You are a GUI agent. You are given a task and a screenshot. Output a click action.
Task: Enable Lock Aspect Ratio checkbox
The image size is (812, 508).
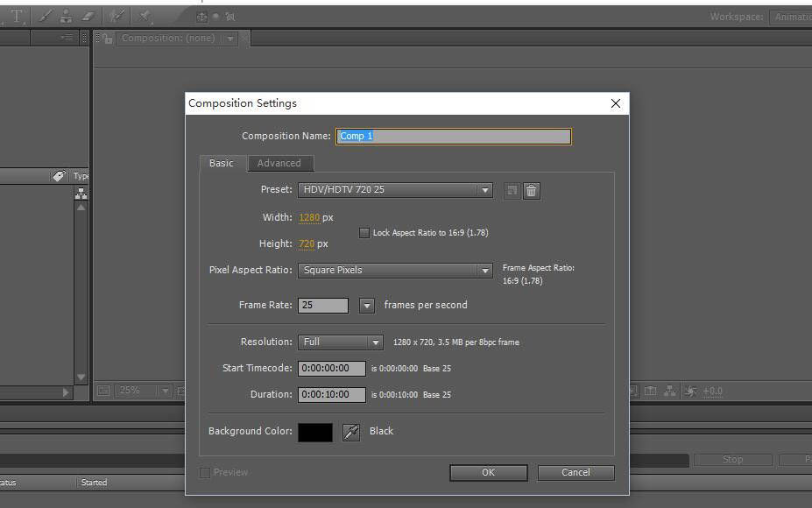tap(364, 233)
